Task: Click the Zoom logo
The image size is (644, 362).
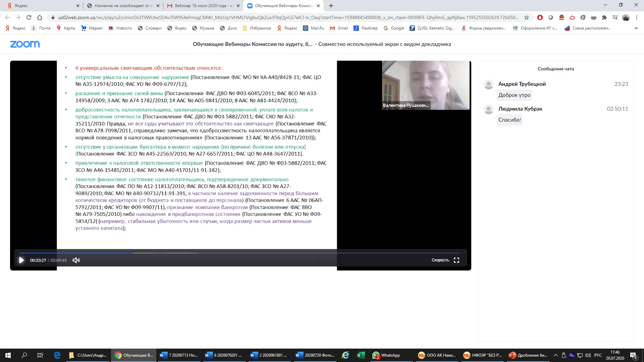Action: click(25, 44)
